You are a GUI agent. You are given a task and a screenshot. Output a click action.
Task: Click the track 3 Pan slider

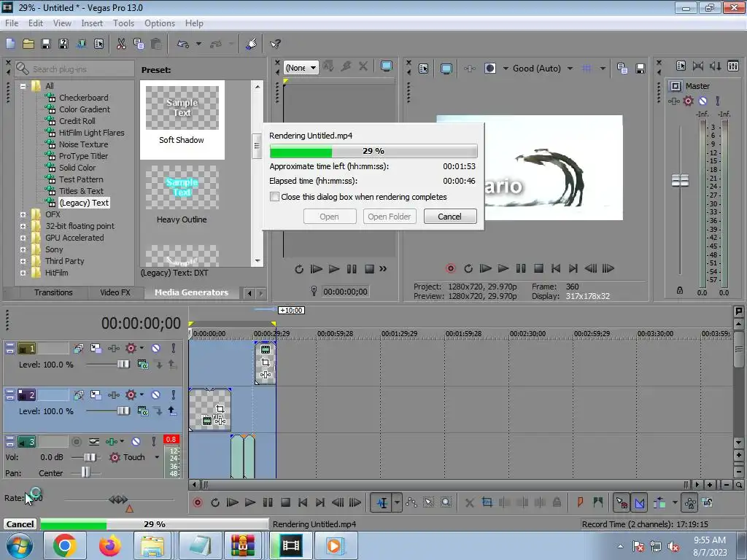[85, 472]
